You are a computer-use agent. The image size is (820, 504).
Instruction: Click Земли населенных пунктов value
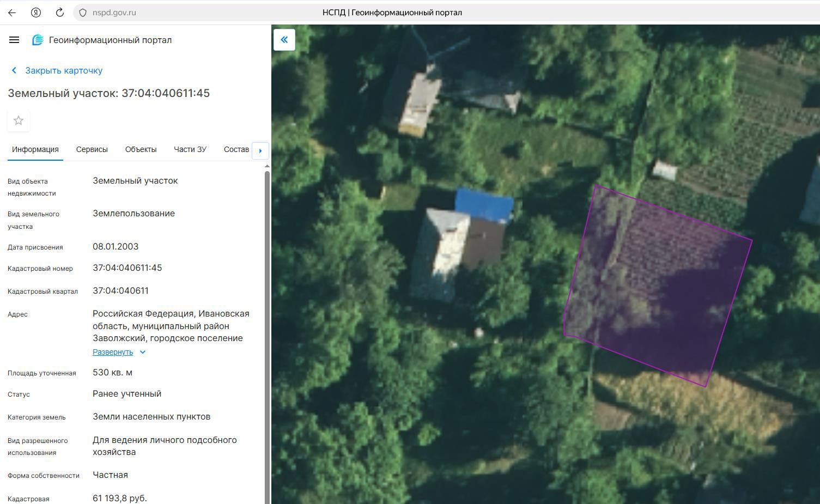point(151,417)
